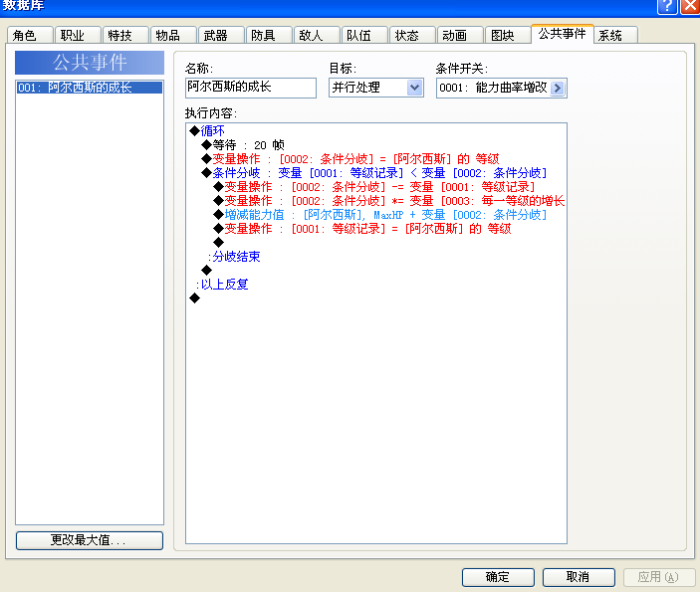Image resolution: width=700 pixels, height=592 pixels.
Task: Select the 以上反复 line
Action: (222, 285)
